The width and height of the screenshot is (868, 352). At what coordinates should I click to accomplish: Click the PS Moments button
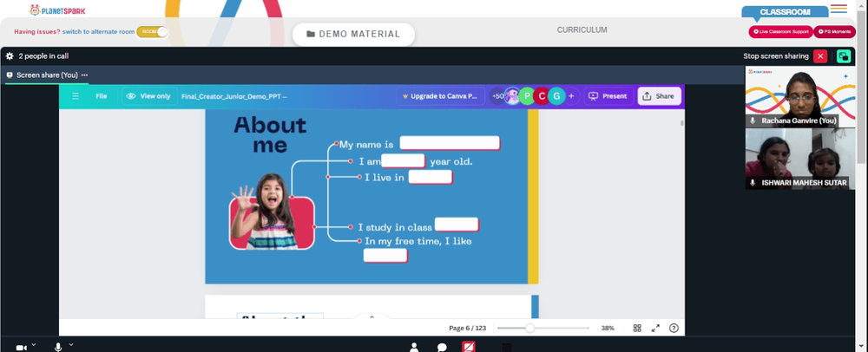point(834,32)
